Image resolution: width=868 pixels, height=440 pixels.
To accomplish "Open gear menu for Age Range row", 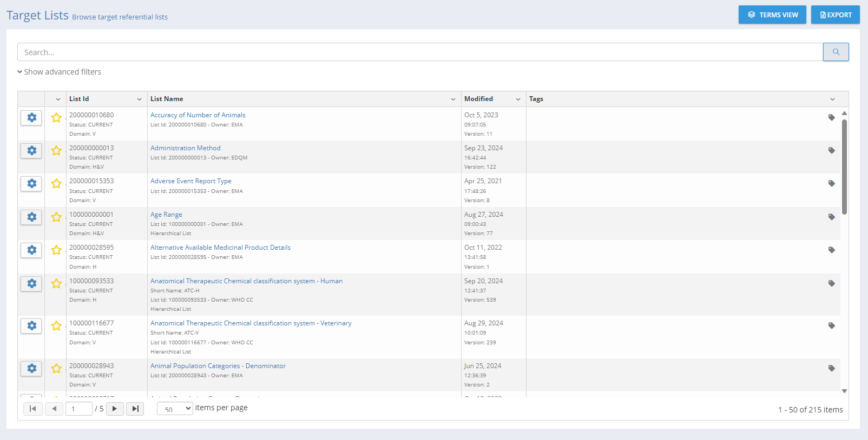I will [31, 217].
